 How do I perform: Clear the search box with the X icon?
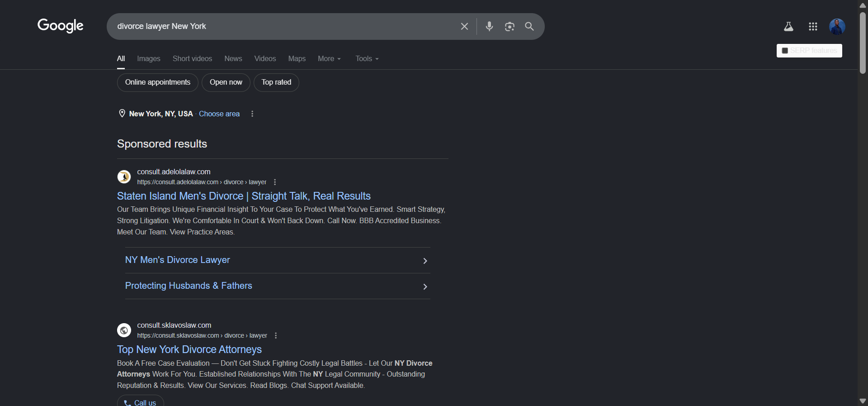[x=464, y=26]
